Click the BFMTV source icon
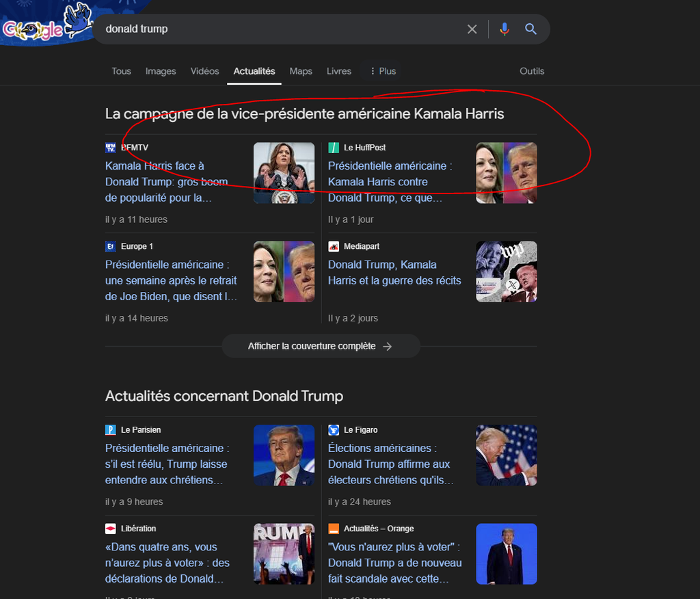Screen dimensions: 700x599 pyautogui.click(x=111, y=148)
